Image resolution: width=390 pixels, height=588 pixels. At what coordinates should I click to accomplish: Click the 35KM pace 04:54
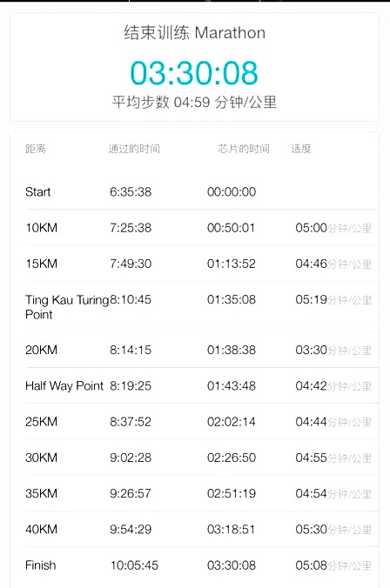(x=311, y=493)
